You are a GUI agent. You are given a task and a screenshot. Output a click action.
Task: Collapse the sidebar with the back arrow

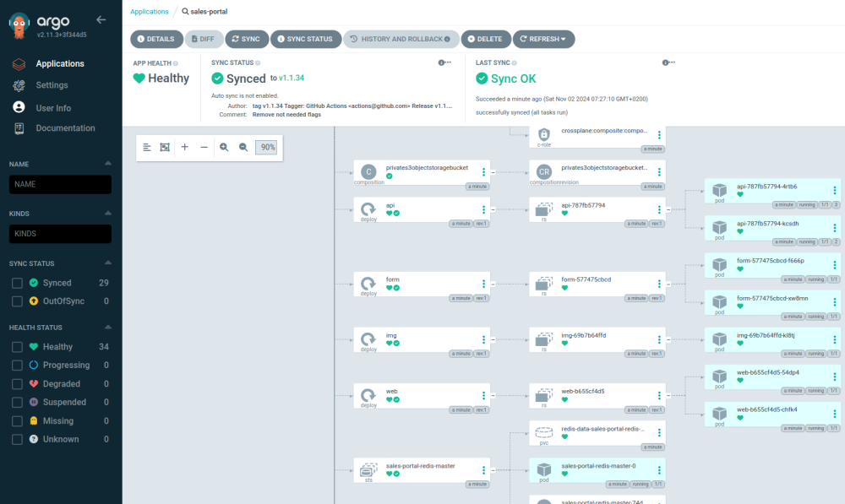coord(101,20)
